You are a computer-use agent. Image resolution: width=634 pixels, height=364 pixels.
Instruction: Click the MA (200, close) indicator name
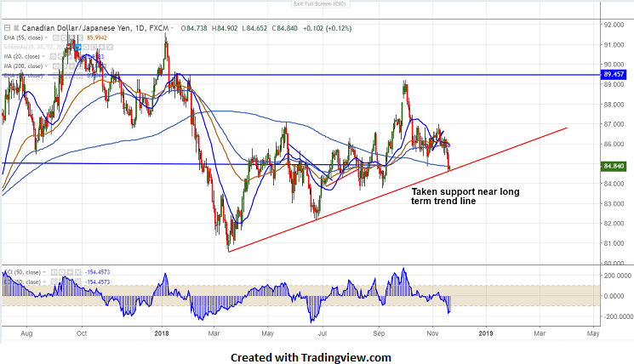point(23,66)
